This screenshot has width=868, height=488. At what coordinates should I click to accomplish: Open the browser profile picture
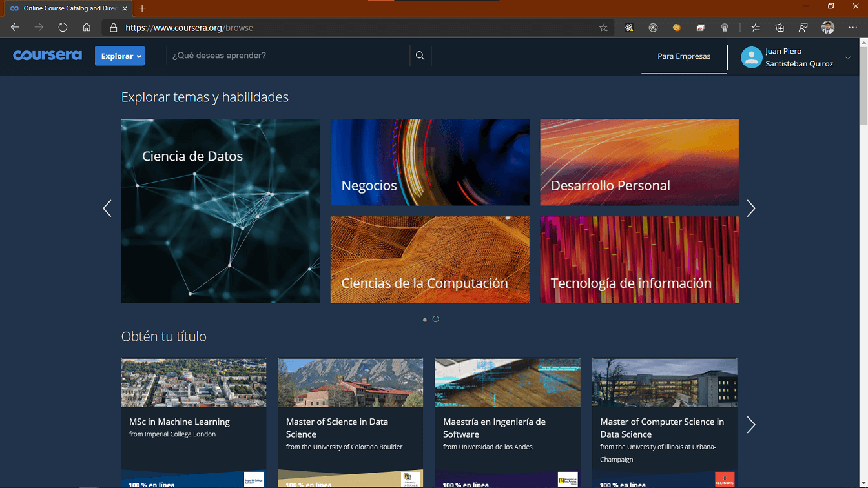(828, 28)
